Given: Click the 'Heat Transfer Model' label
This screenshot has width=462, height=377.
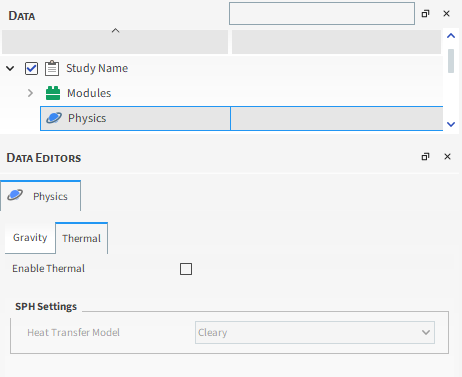Looking at the screenshot, I should 73,332.
